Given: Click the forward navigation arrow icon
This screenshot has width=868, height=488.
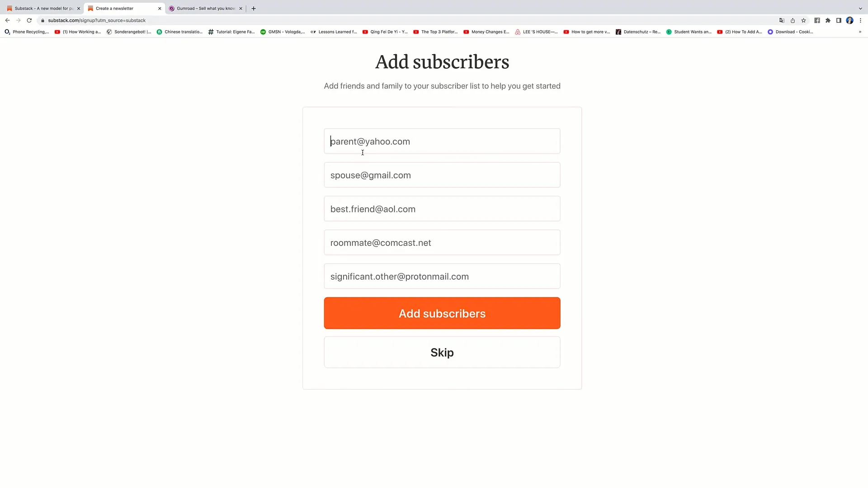Looking at the screenshot, I should [x=17, y=20].
